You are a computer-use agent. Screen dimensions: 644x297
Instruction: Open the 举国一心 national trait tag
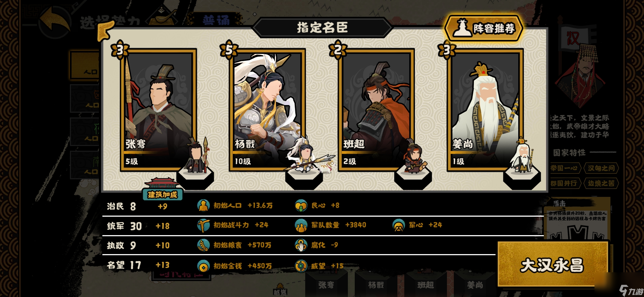pos(564,168)
